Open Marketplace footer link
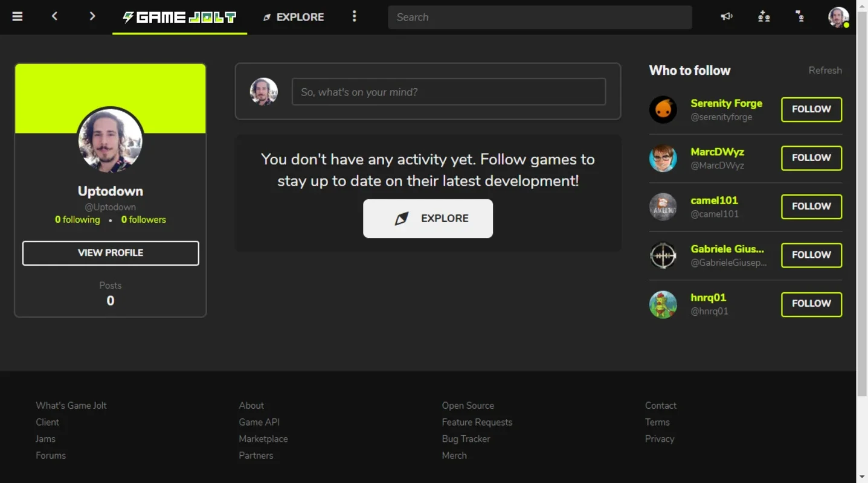 [x=263, y=439]
